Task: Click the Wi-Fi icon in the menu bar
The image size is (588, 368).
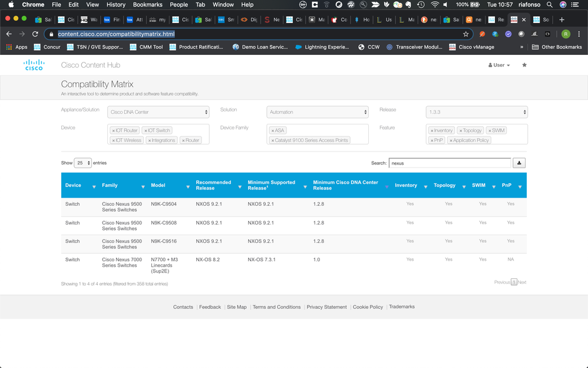Action: tap(435, 5)
